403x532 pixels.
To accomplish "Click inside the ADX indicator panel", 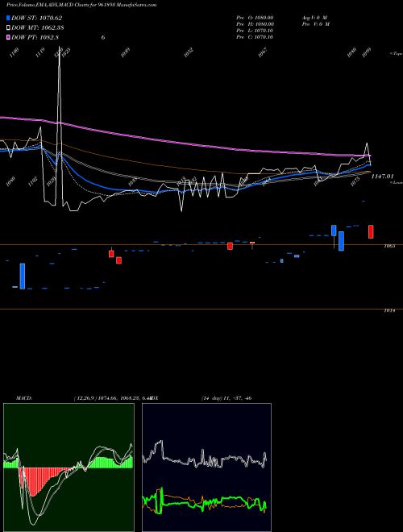I will [x=206, y=468].
